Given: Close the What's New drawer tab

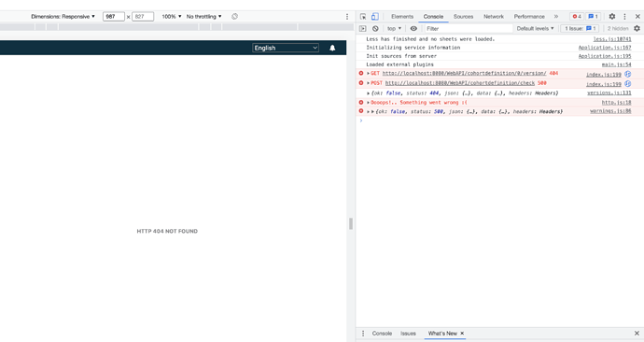Looking at the screenshot, I should (x=462, y=334).
